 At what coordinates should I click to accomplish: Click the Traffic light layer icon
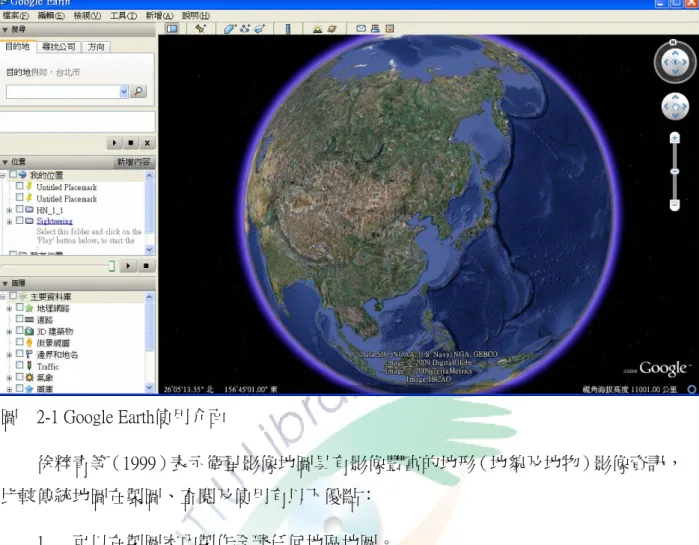(x=29, y=366)
